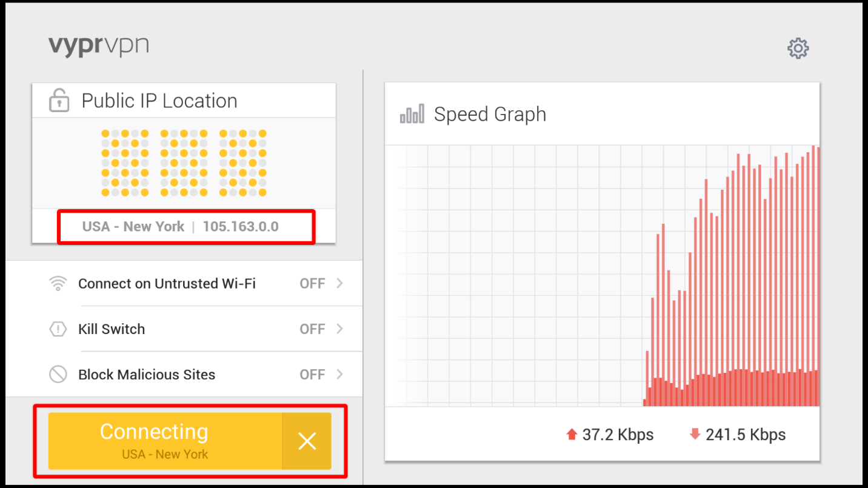This screenshot has height=488, width=868.
Task: Open settings with the gear icon
Action: [x=798, y=48]
